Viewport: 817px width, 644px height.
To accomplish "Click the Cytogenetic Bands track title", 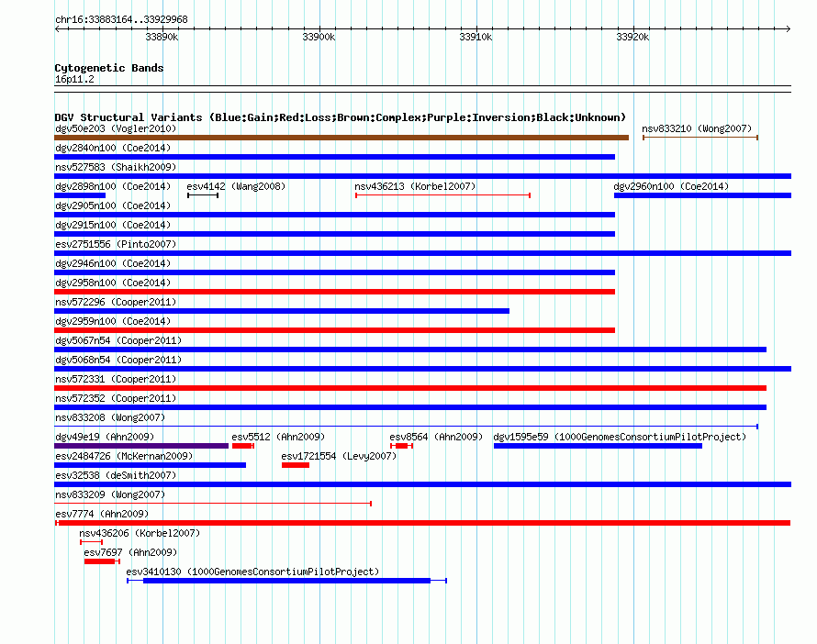I will click(109, 68).
